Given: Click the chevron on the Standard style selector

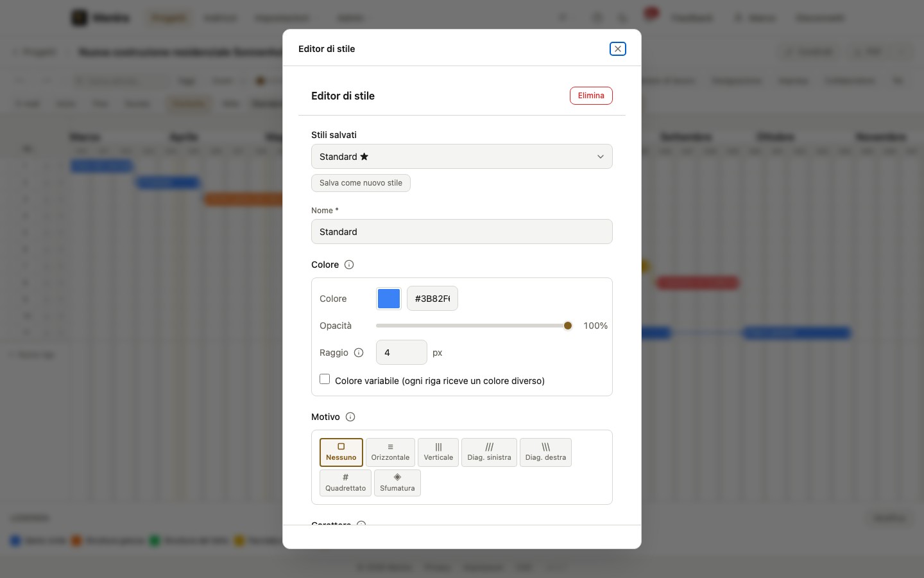Looking at the screenshot, I should pos(601,157).
